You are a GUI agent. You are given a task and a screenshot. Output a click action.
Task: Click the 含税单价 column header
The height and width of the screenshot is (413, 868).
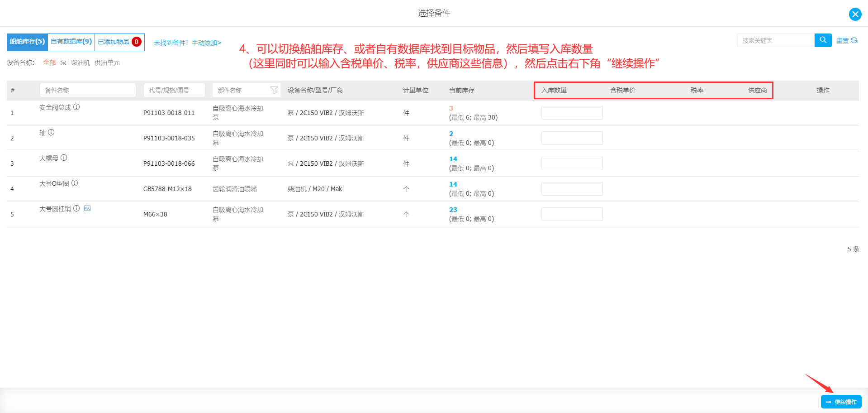click(623, 90)
